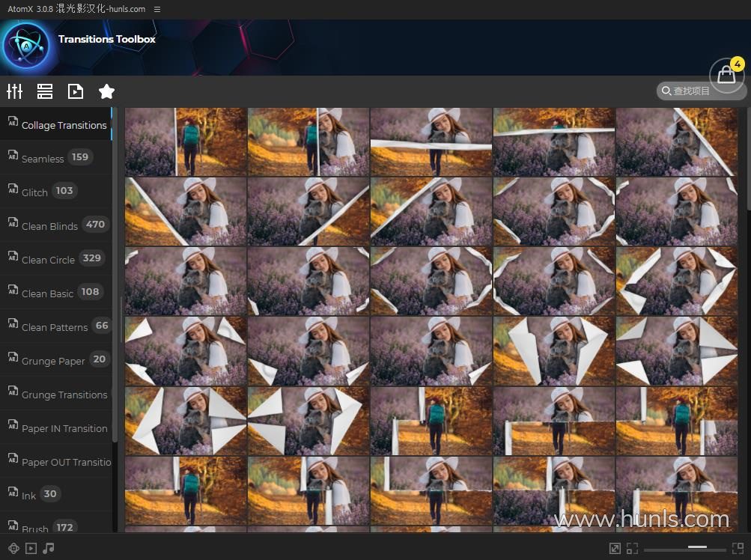Select the Collage Transitions category

tap(55, 124)
